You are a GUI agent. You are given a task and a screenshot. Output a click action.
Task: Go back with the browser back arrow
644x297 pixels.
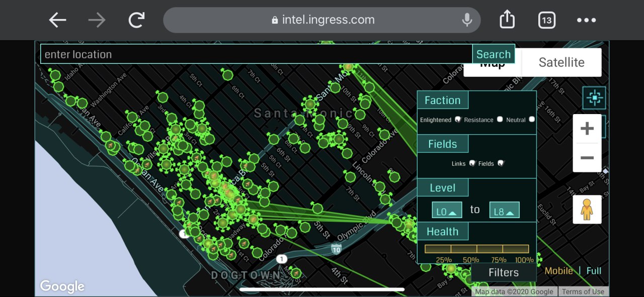click(58, 20)
